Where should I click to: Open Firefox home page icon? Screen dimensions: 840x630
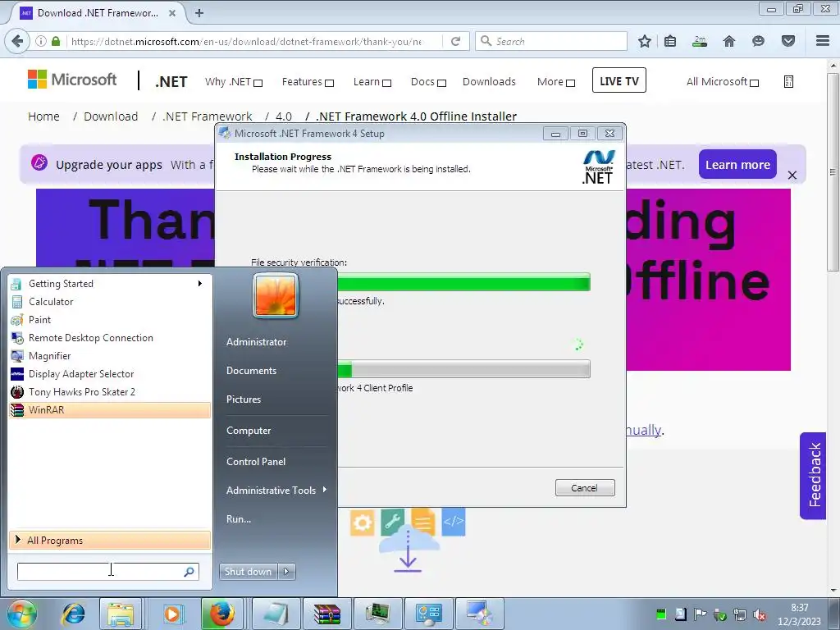tap(729, 41)
